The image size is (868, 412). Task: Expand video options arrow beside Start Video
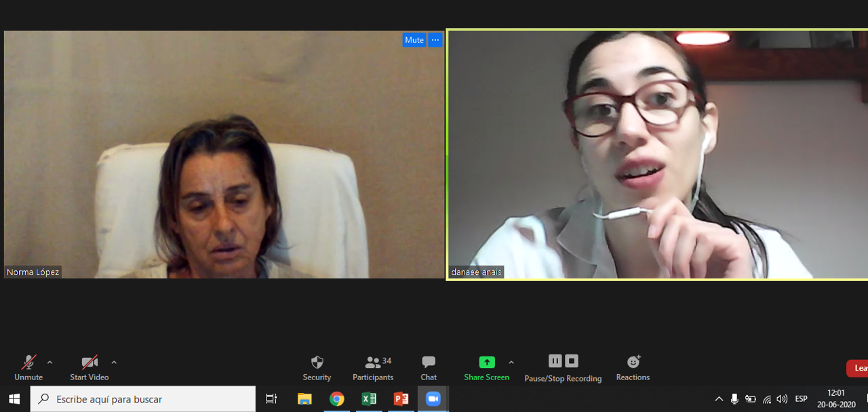(x=114, y=363)
